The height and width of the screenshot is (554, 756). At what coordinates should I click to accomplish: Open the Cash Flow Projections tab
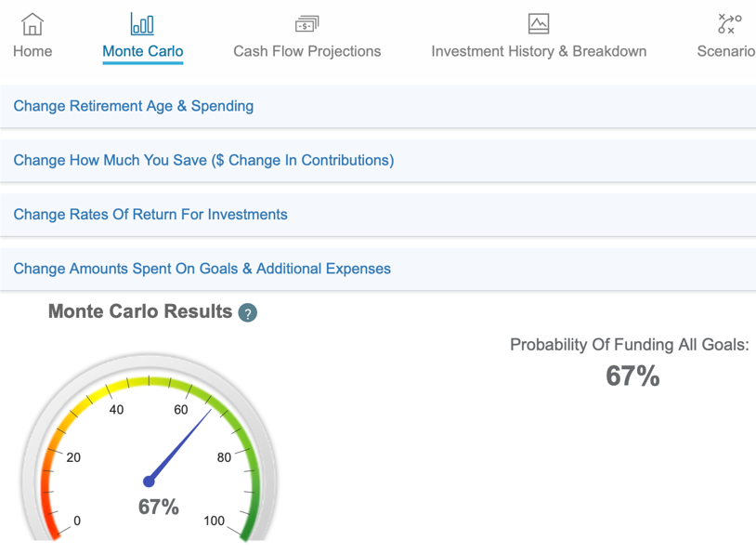tap(306, 51)
